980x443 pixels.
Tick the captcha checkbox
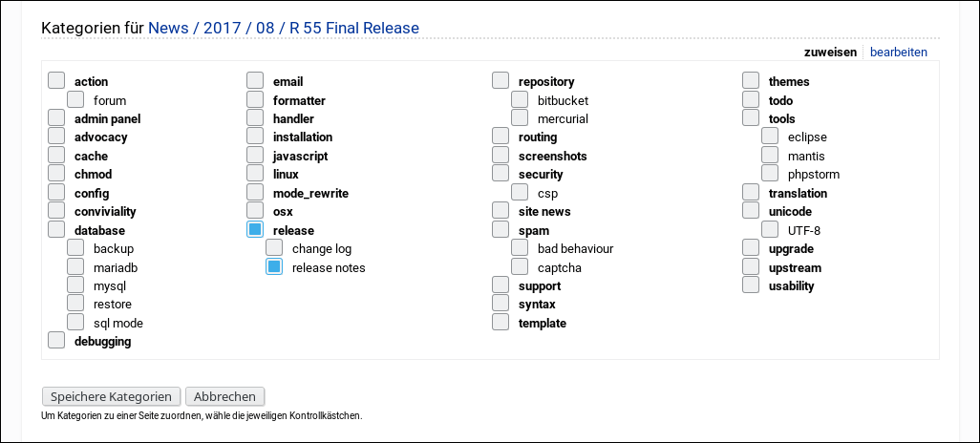[520, 267]
